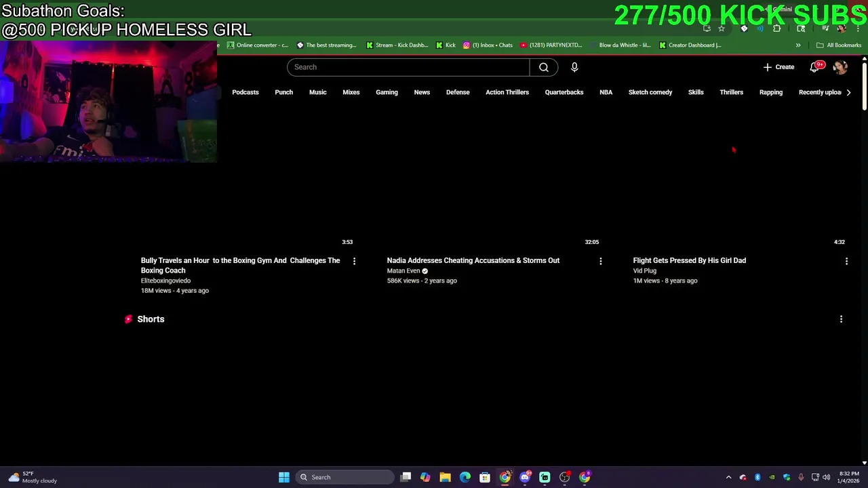The image size is (868, 488).
Task: Open Task View on taskbar
Action: pyautogui.click(x=406, y=477)
